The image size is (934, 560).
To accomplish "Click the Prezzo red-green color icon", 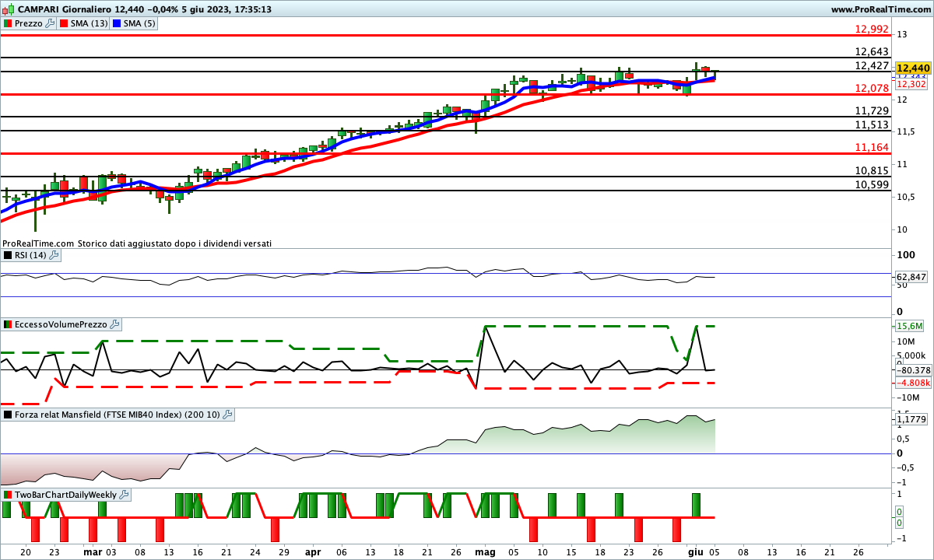I will coord(8,23).
